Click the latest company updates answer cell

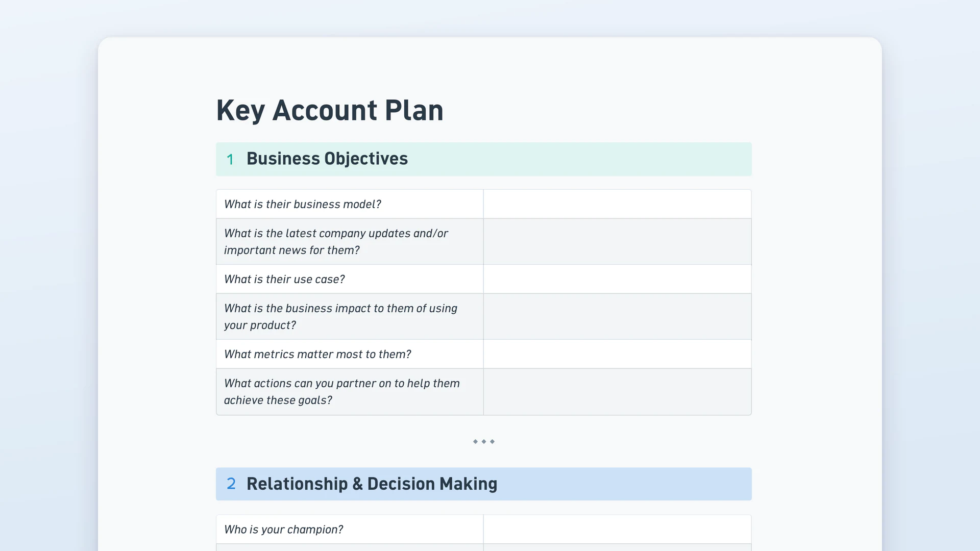point(617,241)
